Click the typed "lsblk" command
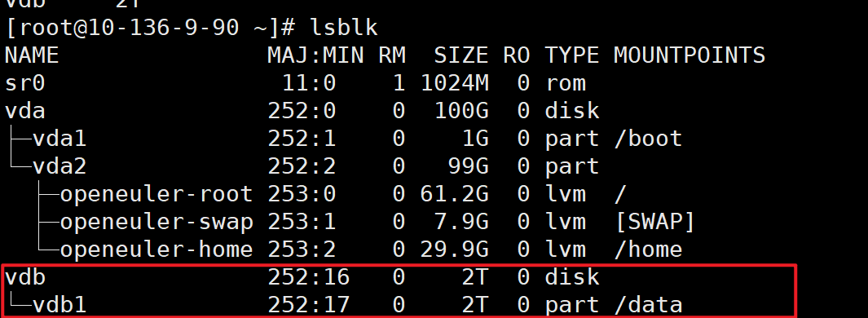The width and height of the screenshot is (868, 318). pos(343,28)
